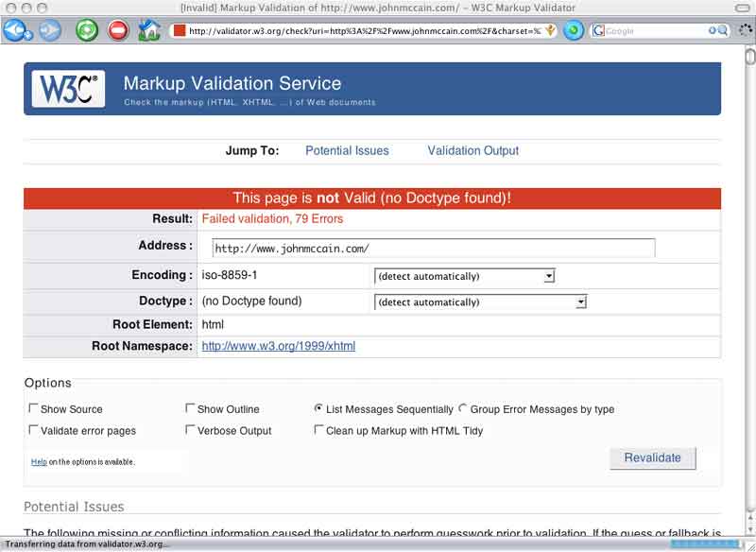Click the greyed Forward arrow button
This screenshot has width=756, height=552.
50,30
